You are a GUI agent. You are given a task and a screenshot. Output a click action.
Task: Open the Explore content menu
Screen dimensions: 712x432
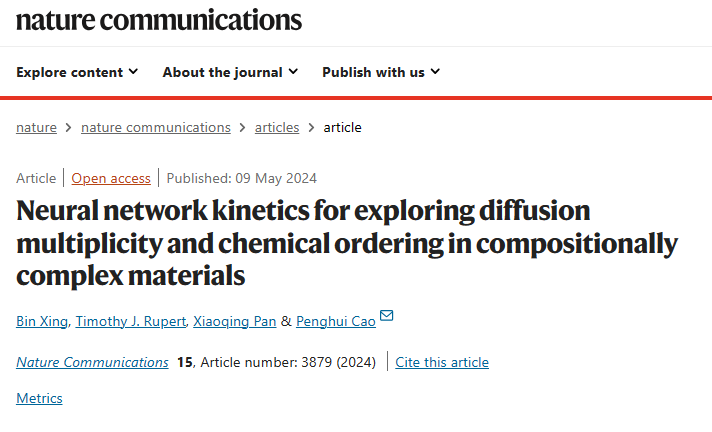click(x=77, y=72)
